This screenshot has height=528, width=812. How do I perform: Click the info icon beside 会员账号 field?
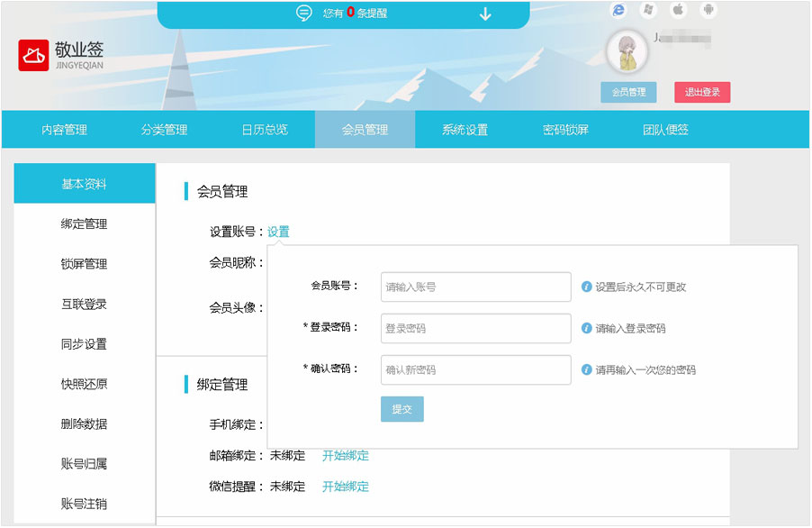pyautogui.click(x=586, y=287)
